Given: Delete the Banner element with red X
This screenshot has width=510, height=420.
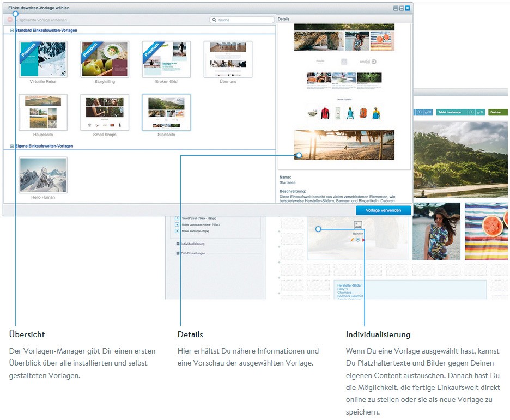Looking at the screenshot, I should coord(363,240).
